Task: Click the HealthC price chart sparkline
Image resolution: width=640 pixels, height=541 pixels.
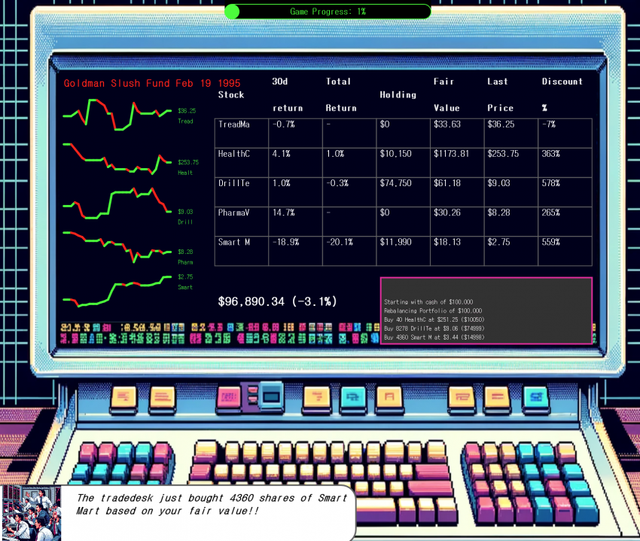Action: pyautogui.click(x=117, y=160)
